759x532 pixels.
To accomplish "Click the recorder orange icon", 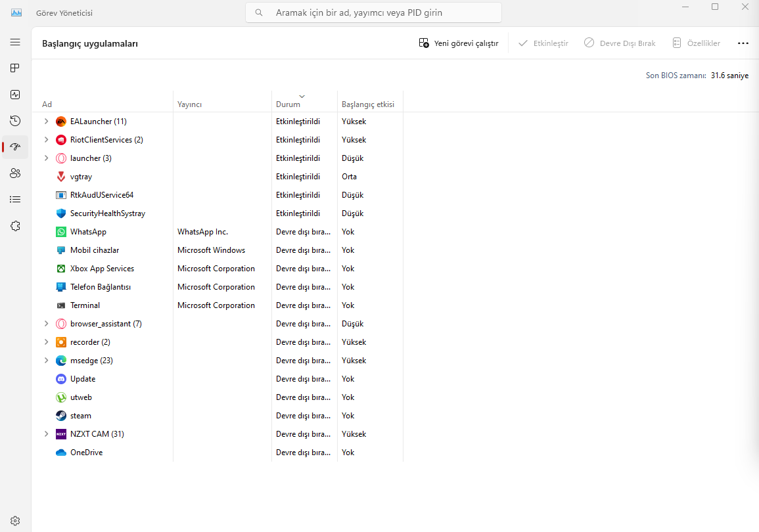I will (x=61, y=342).
